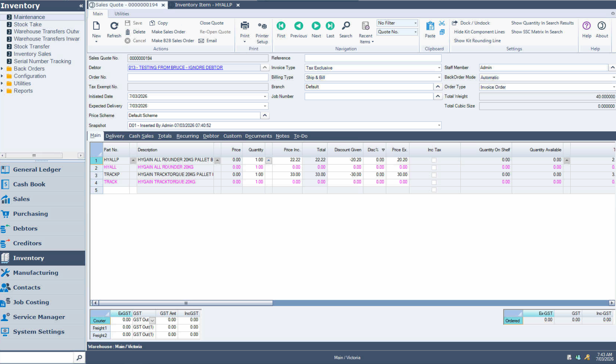Open the Utilities ribbon tab
The height and width of the screenshot is (364, 616).
[122, 14]
